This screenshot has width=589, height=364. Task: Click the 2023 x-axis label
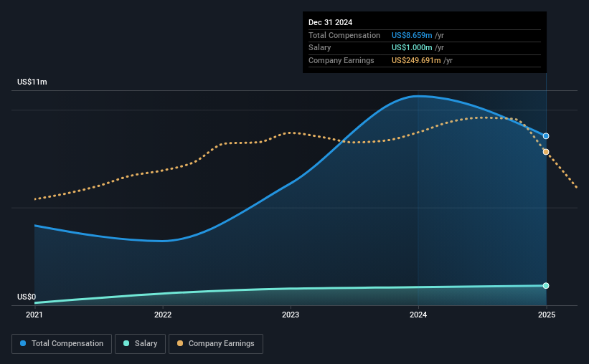[x=291, y=315]
